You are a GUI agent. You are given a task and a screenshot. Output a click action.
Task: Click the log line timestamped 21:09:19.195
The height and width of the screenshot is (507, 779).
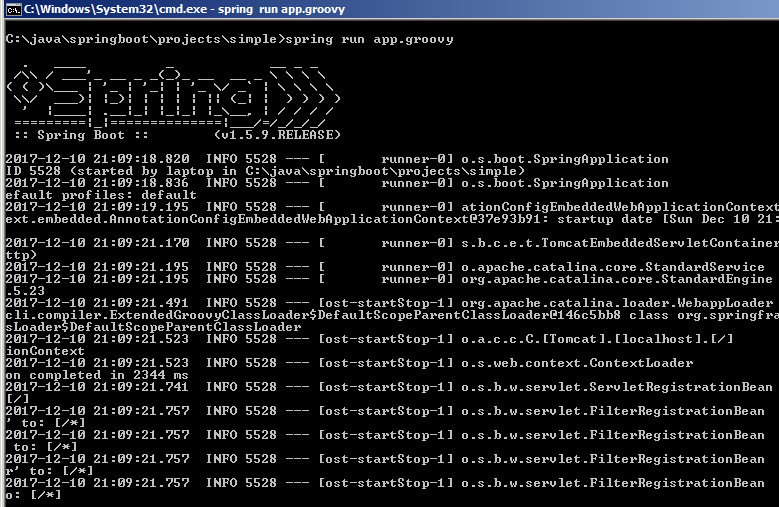tap(392, 207)
